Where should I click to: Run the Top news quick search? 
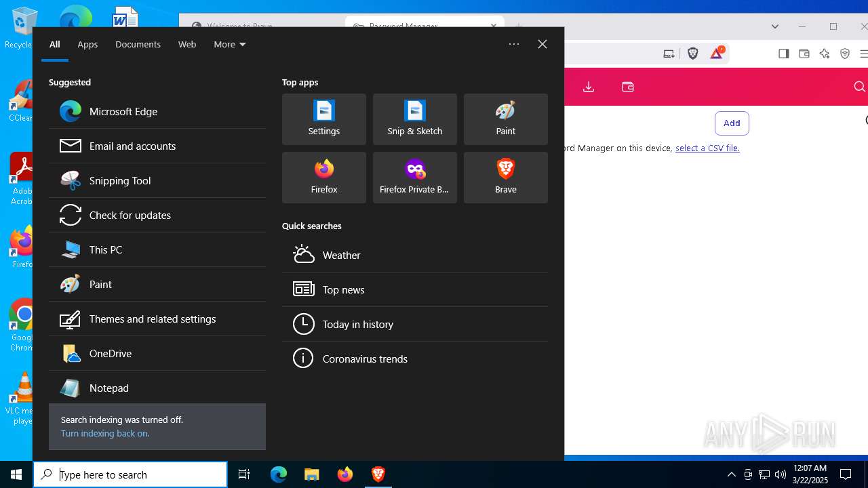pyautogui.click(x=415, y=289)
